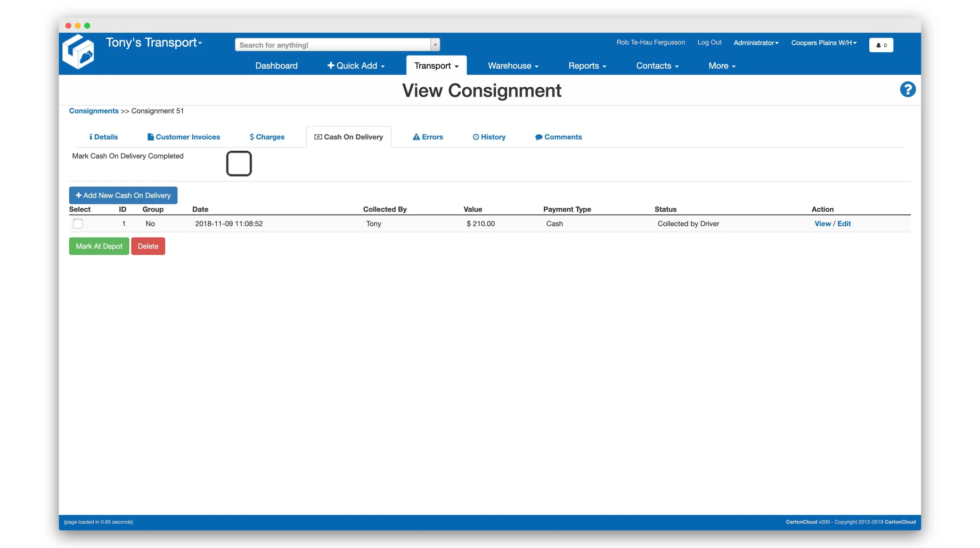980x548 pixels.
Task: Focus the Search for anything field
Action: coord(332,45)
